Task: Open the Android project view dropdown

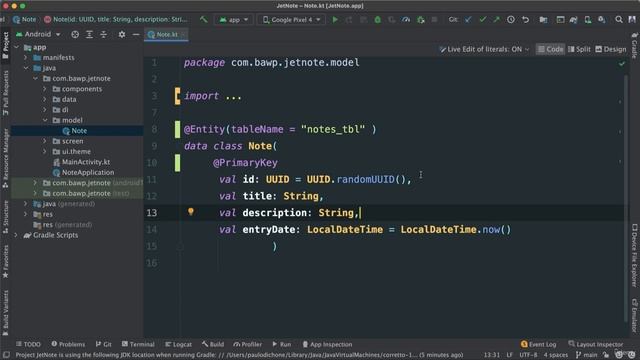Action: tap(38, 34)
